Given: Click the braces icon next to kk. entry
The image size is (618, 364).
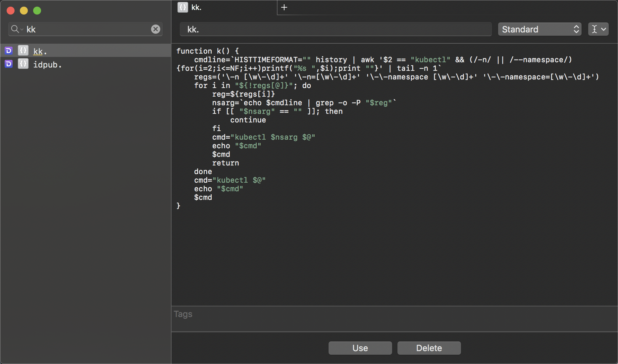Looking at the screenshot, I should pos(23,51).
